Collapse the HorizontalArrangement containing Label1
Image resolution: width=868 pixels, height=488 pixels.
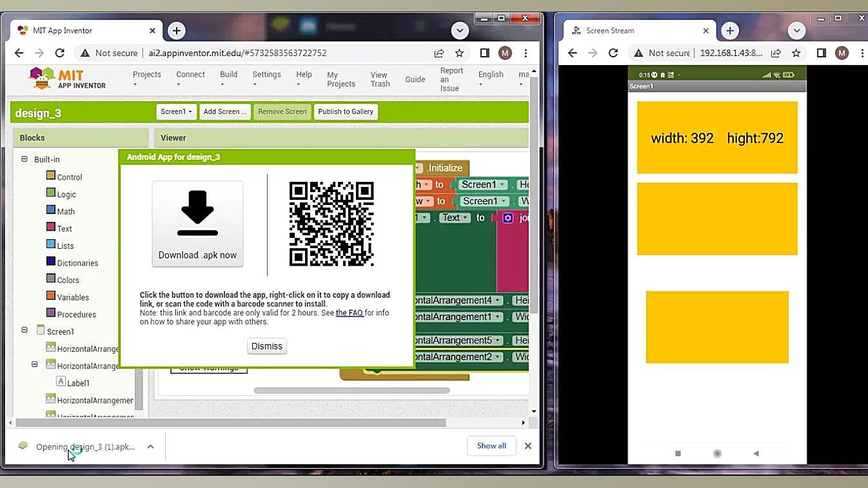[35, 364]
